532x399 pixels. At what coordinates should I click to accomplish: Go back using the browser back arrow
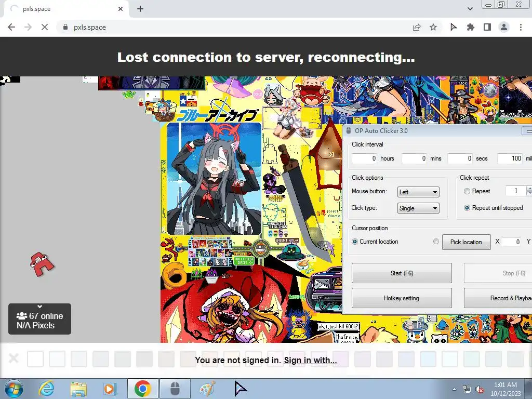click(x=11, y=27)
